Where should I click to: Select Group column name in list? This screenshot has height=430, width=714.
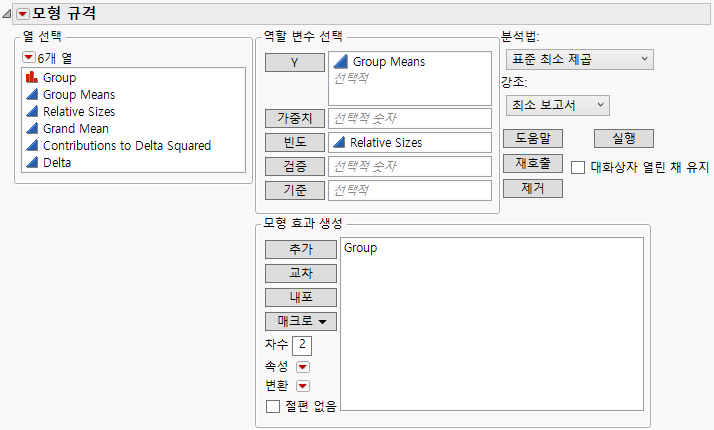point(60,77)
